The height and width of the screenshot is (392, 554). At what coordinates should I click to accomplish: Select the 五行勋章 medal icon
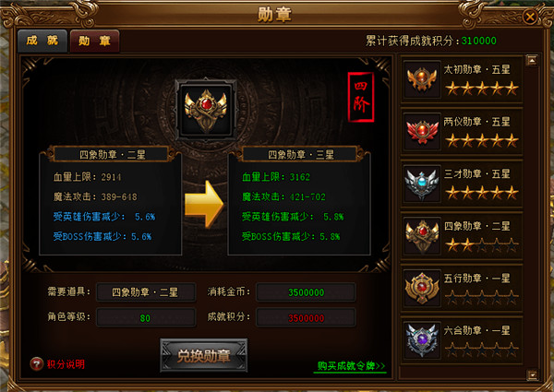422,289
